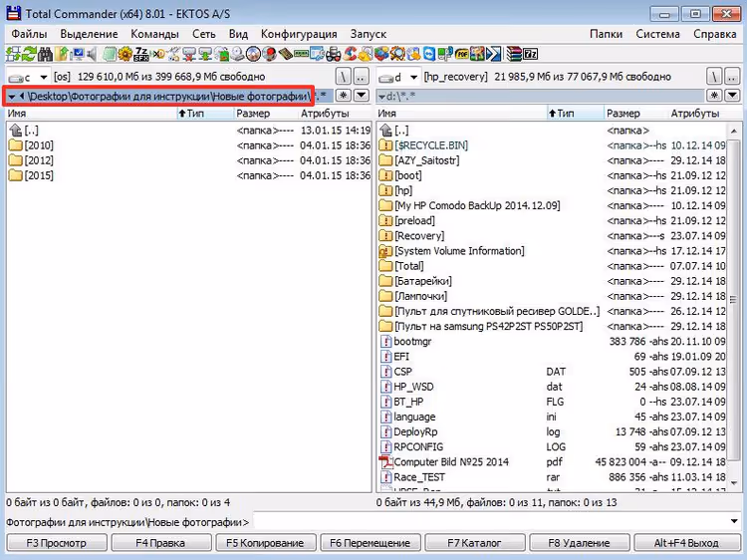Select the language ini file row
This screenshot has height=560, width=747.
pos(552,417)
